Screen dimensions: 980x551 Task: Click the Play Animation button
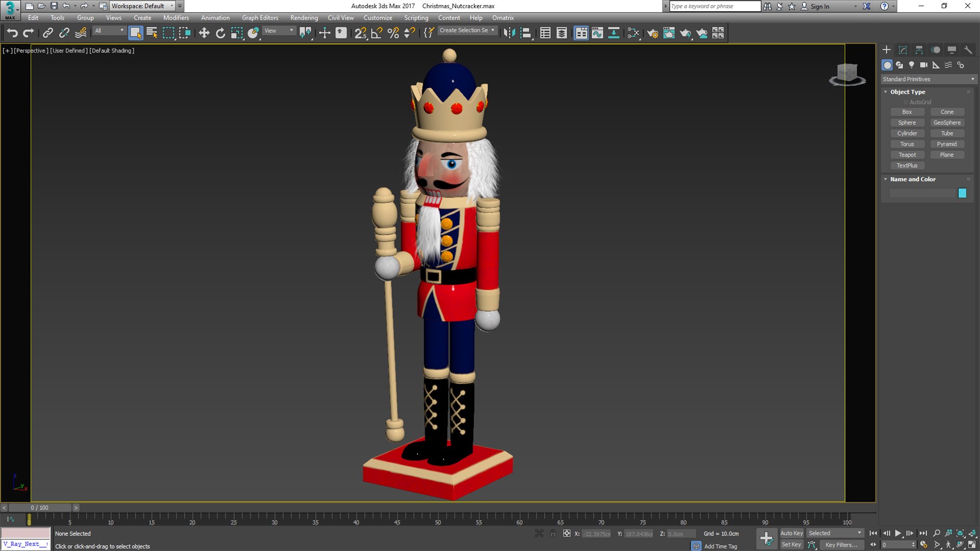[x=898, y=533]
